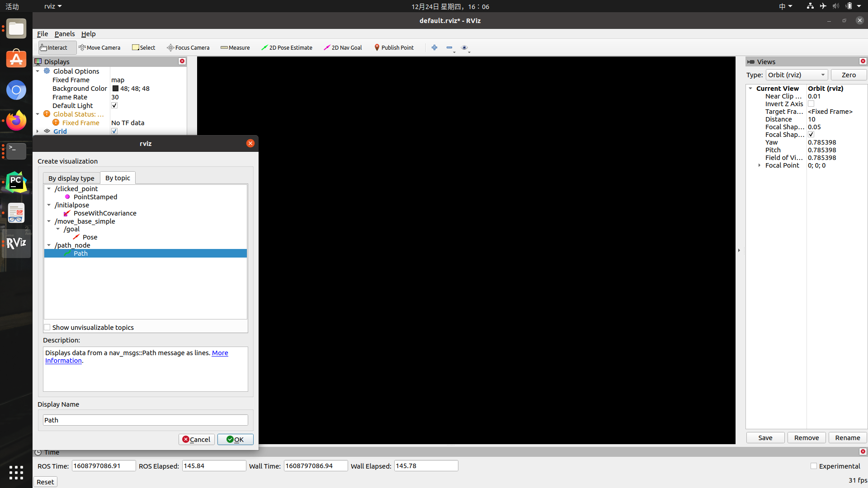Select the Move Camera tool
The image size is (868, 488).
coord(99,47)
